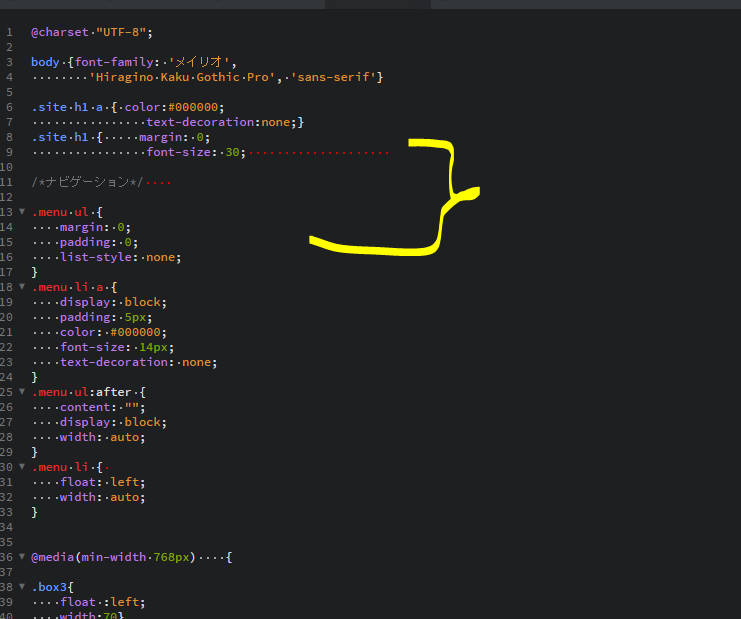Click line number 36 in the gutter
The width and height of the screenshot is (741, 619).
click(x=9, y=557)
